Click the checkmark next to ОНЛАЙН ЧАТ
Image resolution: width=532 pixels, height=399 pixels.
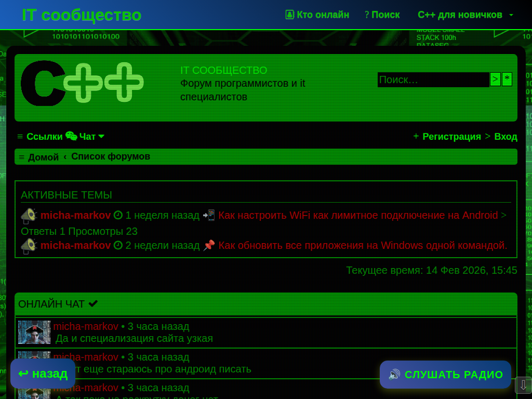pos(93,304)
